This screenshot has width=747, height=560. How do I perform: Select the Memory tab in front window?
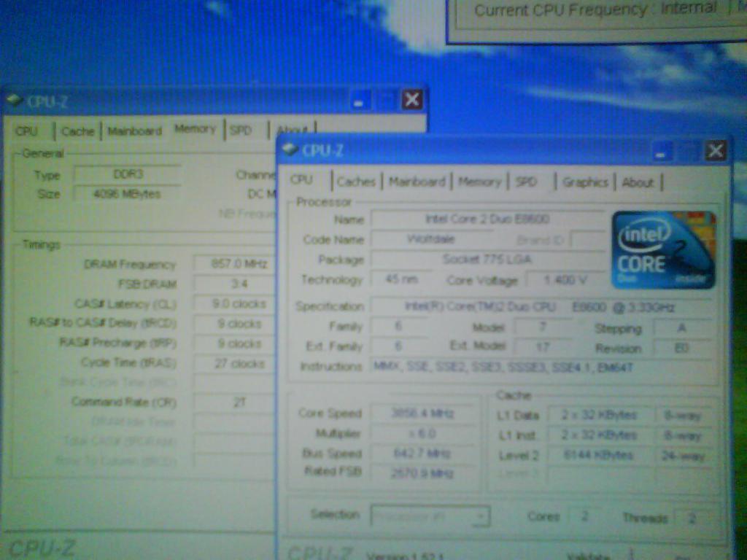(x=479, y=182)
